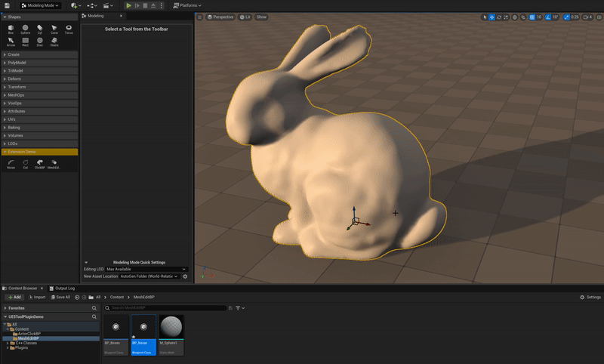Viewport: 604px width, 364px height.
Task: Select the Disc shape tool
Action: click(40, 42)
